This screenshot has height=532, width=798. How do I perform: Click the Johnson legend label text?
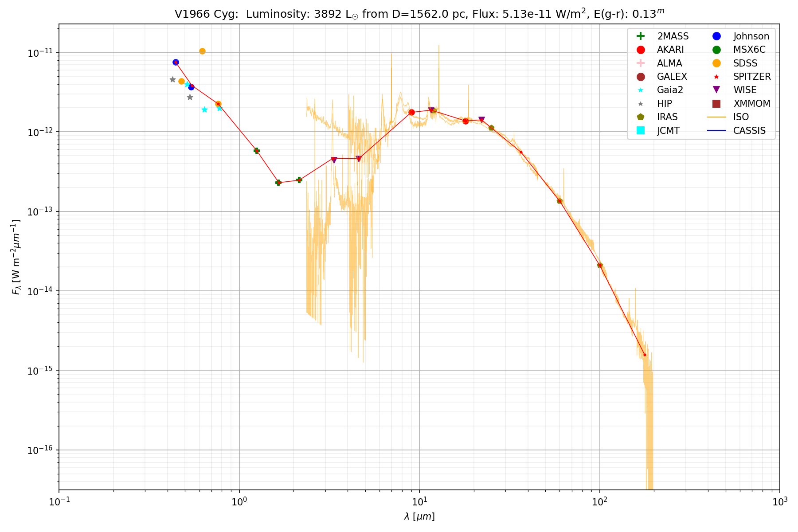coord(751,36)
